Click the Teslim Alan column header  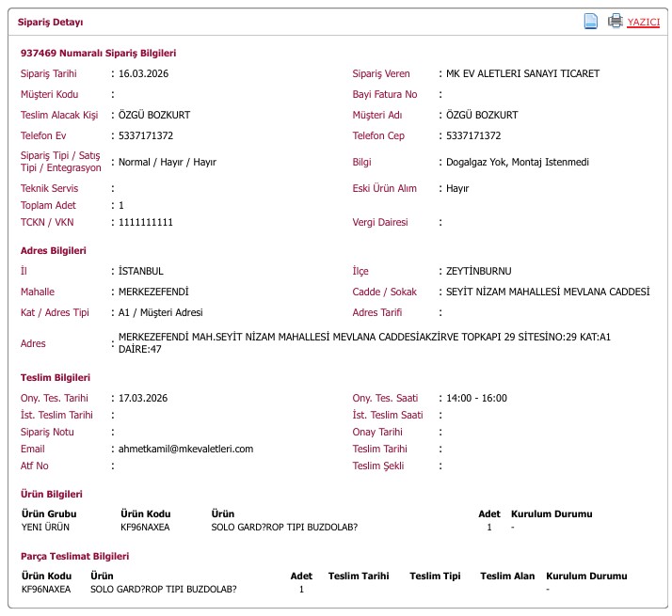pos(507,576)
